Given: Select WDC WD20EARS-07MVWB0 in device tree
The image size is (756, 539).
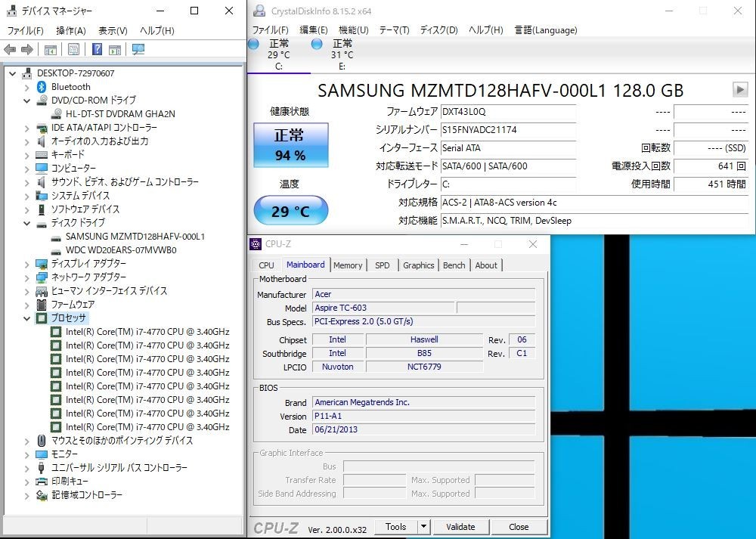Looking at the screenshot, I should [121, 250].
